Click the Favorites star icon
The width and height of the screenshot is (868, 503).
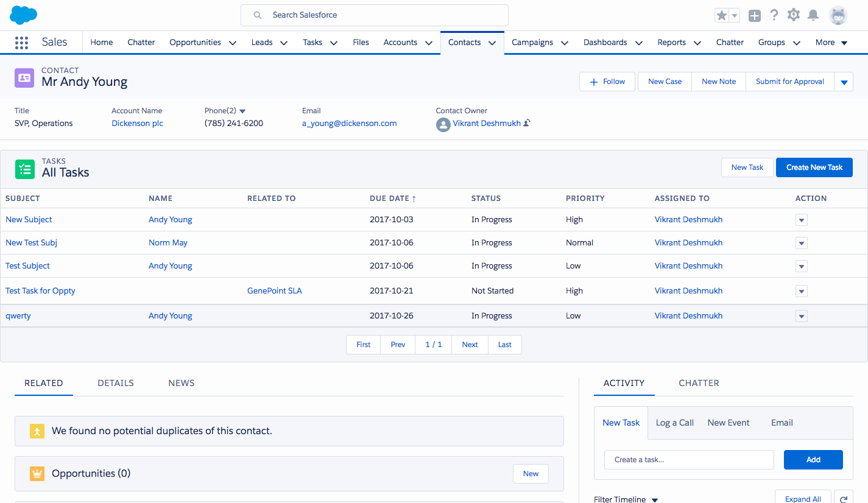pyautogui.click(x=722, y=15)
